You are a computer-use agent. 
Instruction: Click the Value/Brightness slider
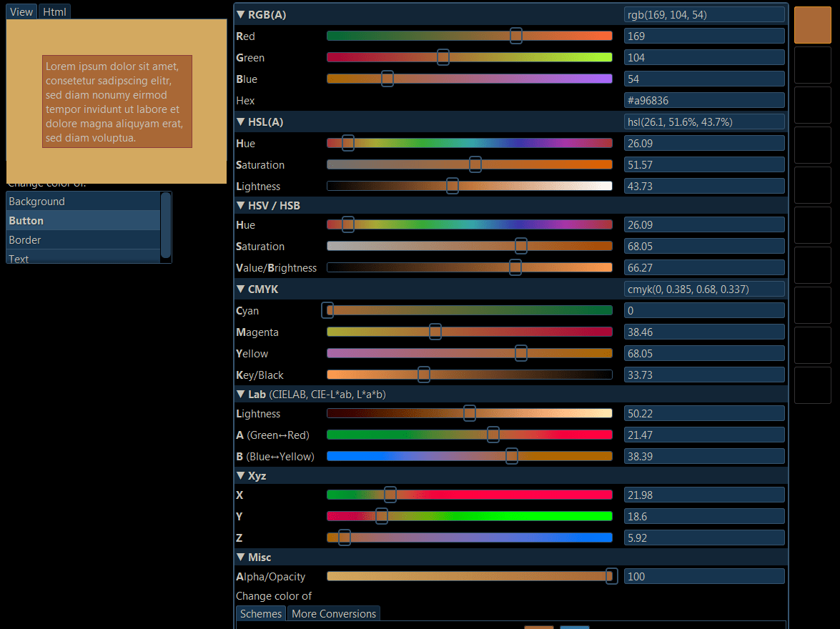coord(469,267)
